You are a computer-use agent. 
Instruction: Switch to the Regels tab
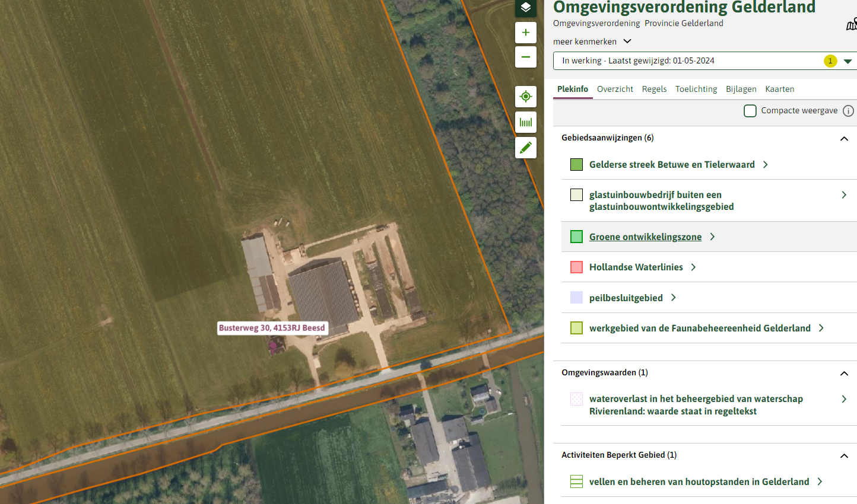click(x=654, y=89)
